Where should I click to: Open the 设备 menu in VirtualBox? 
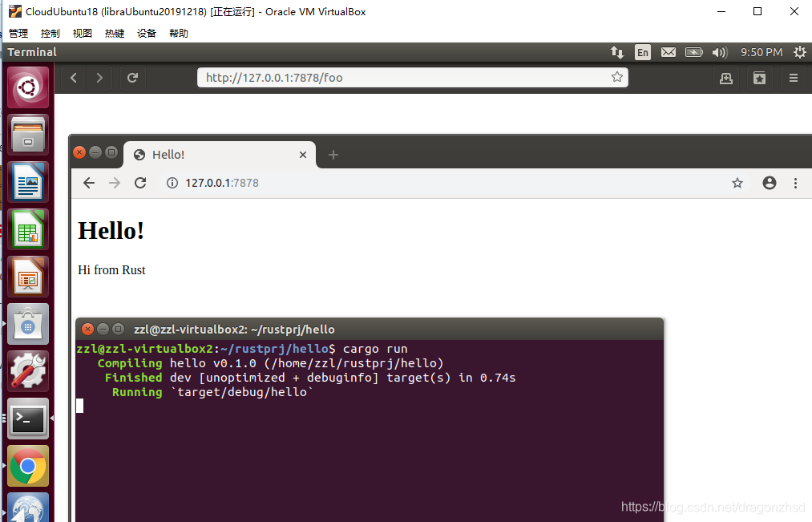(146, 33)
